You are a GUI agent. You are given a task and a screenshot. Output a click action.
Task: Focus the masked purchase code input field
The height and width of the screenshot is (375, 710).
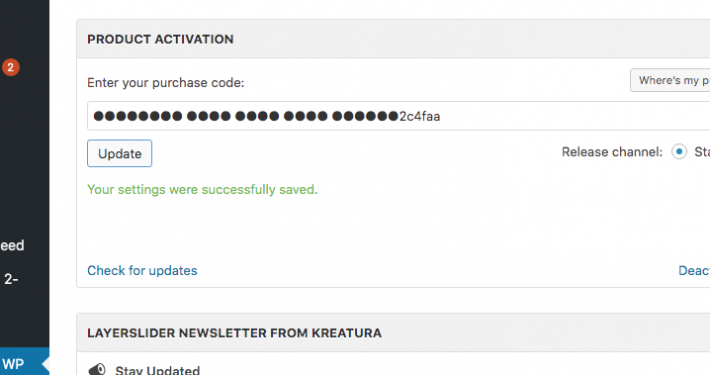point(398,116)
